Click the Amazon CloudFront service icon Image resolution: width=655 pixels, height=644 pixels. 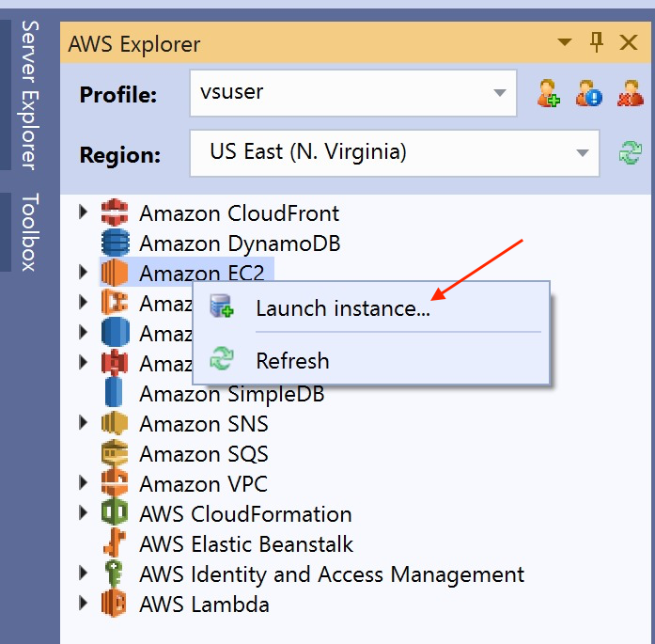click(115, 212)
